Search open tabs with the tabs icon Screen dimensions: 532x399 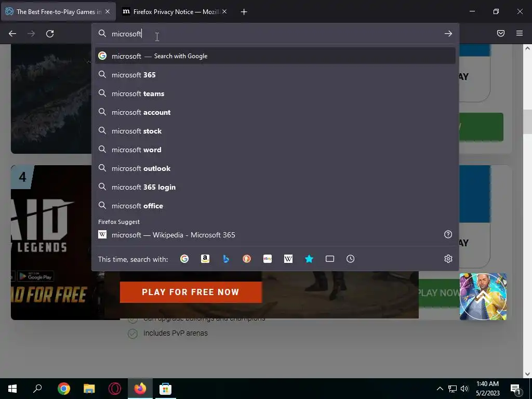(x=330, y=259)
